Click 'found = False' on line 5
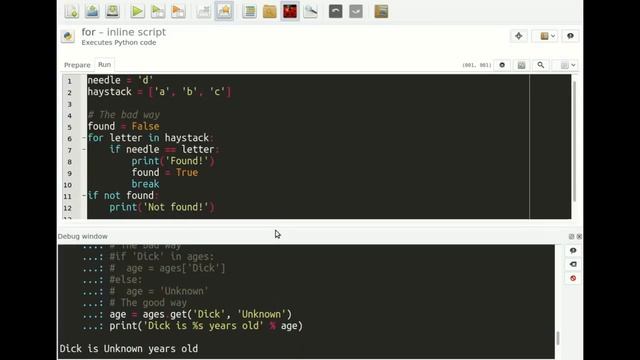The height and width of the screenshot is (360, 640). pyautogui.click(x=123, y=127)
